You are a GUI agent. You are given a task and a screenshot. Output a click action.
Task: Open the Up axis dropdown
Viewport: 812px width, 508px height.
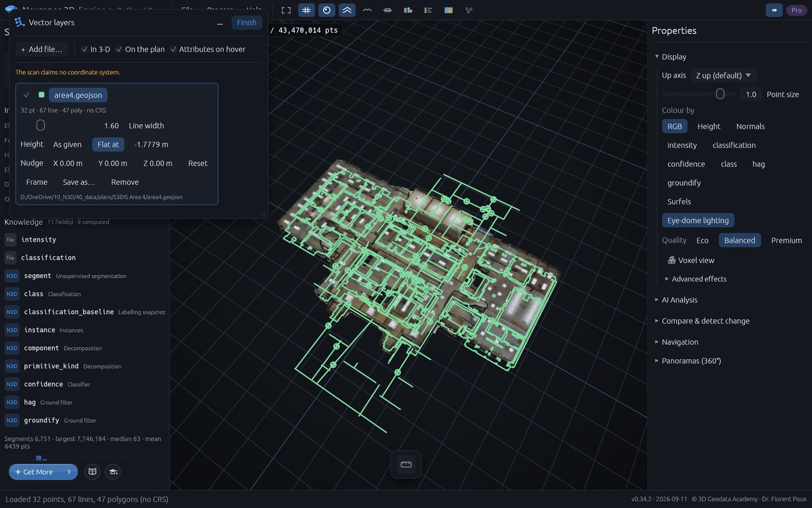[x=724, y=75]
